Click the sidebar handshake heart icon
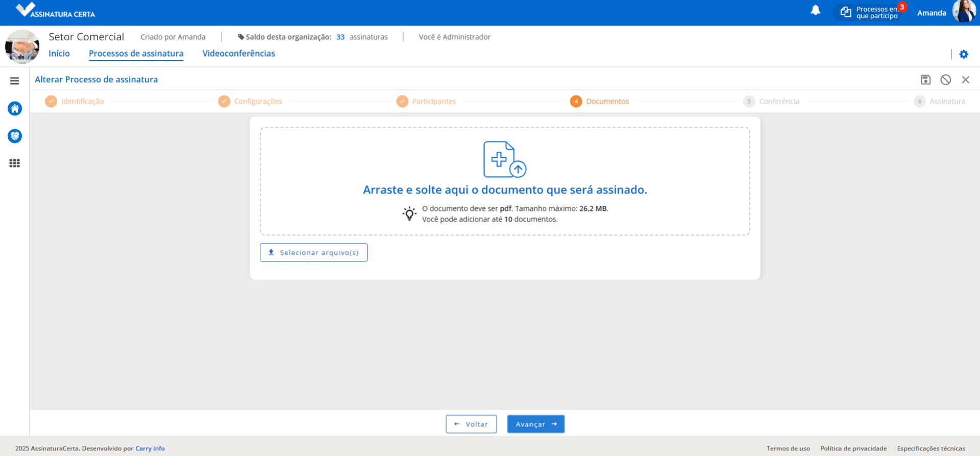This screenshot has height=456, width=980. click(x=15, y=136)
